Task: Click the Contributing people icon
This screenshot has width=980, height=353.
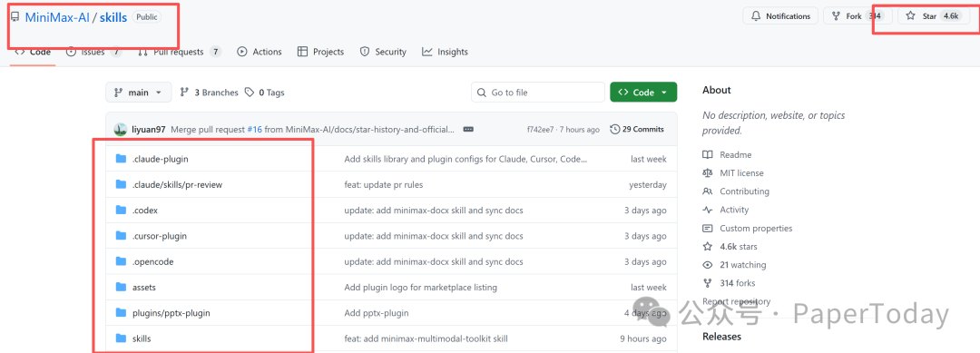Action: click(708, 191)
